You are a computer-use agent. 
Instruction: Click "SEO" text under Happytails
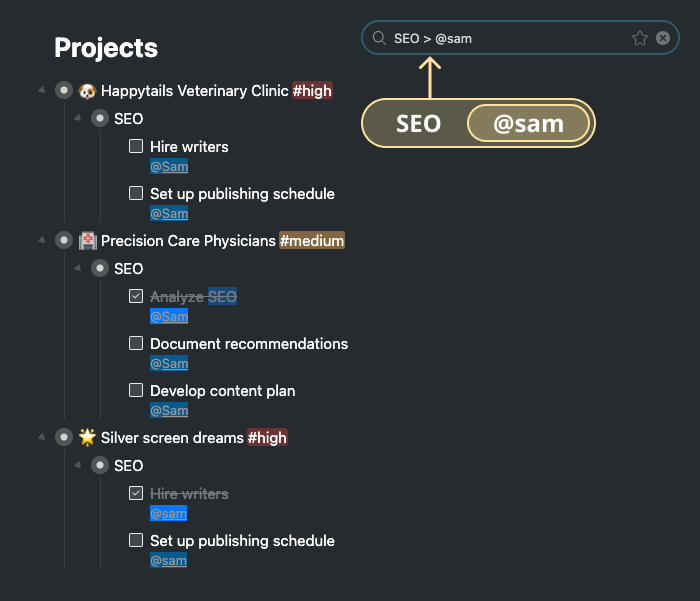coord(129,119)
